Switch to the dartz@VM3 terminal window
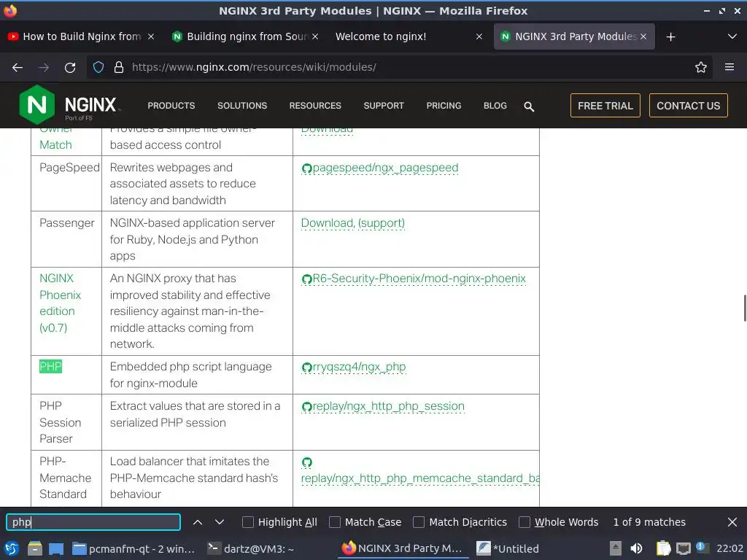 251,548
